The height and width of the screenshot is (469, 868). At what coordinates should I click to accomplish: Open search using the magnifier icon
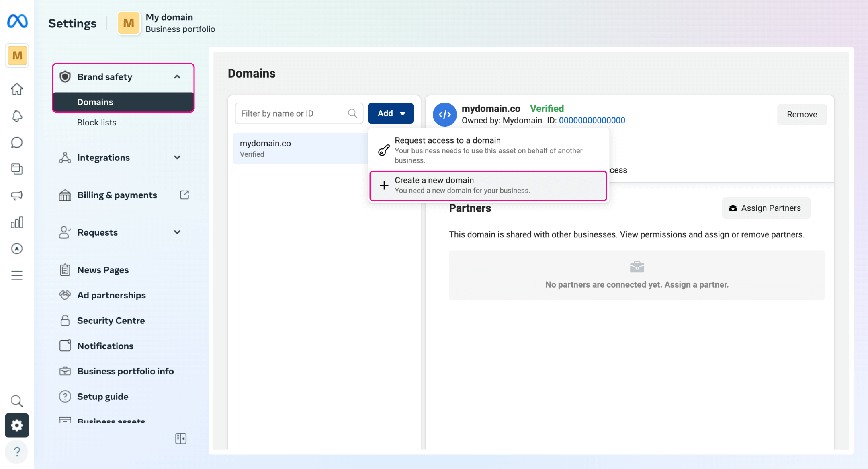point(17,401)
